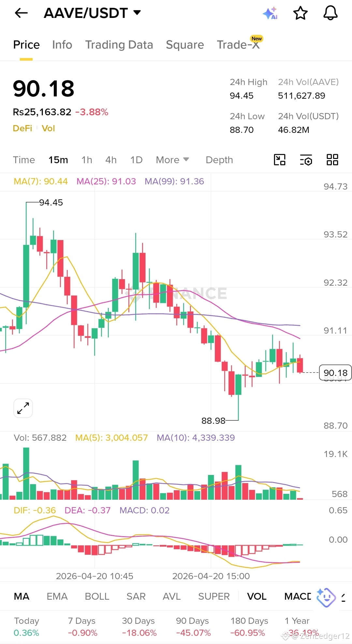This screenshot has height=644, width=352.
Task: Tap the 88.98 low marker on the chart
Action: click(x=213, y=421)
